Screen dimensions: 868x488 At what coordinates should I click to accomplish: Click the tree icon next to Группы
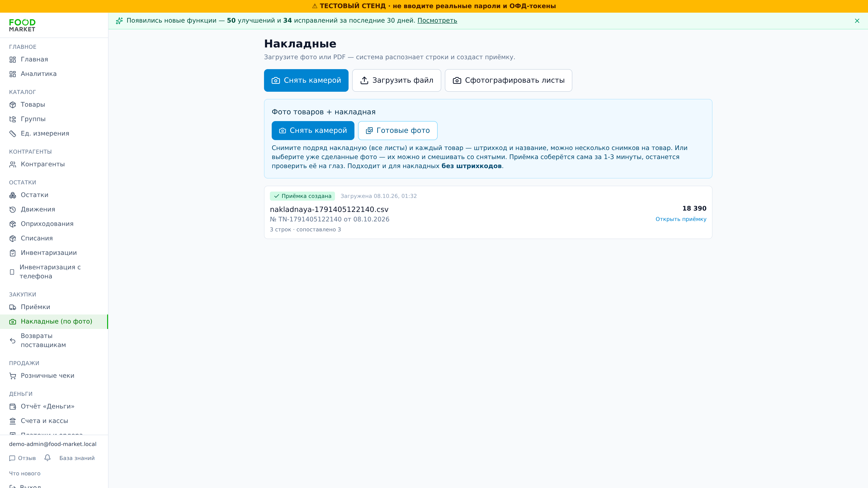coord(13,119)
